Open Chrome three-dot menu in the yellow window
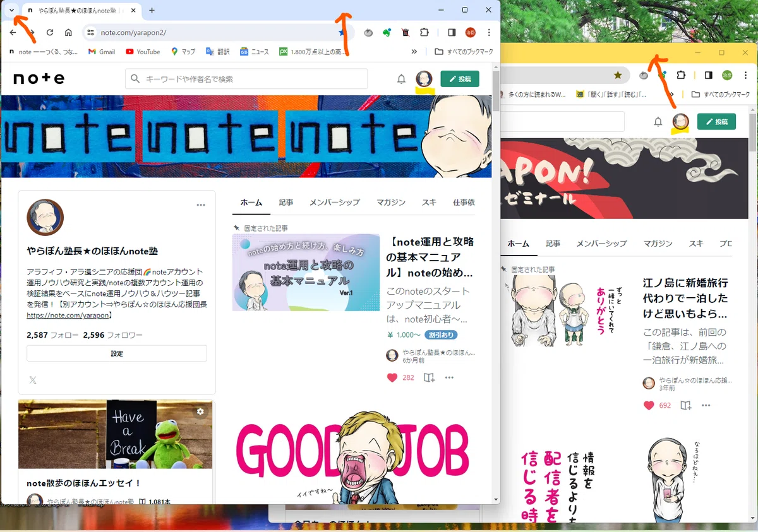Viewport: 758px width, 532px height. pyautogui.click(x=746, y=75)
